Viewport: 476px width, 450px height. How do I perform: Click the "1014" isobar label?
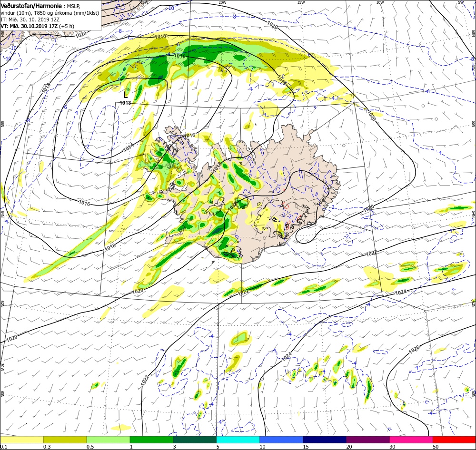pyautogui.click(x=129, y=147)
